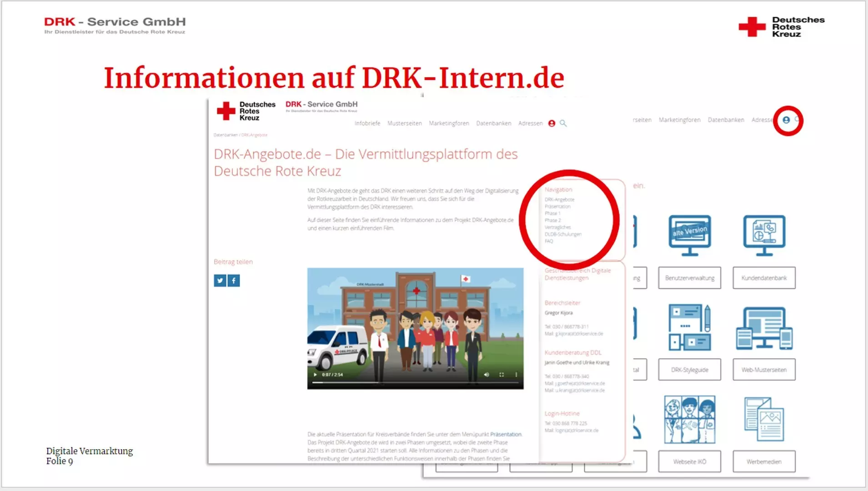Image resolution: width=868 pixels, height=491 pixels.
Task: Click the Werbemedien documents icon
Action: click(x=764, y=419)
